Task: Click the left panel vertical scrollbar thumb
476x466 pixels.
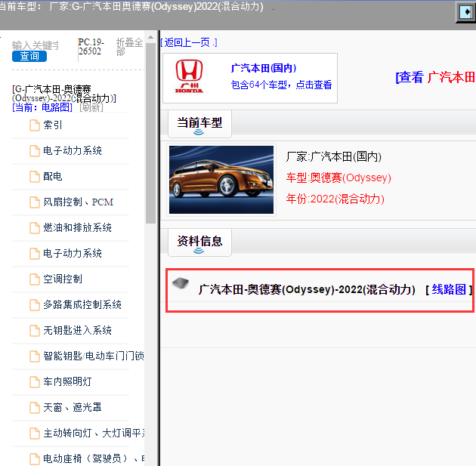Action: click(x=150, y=133)
